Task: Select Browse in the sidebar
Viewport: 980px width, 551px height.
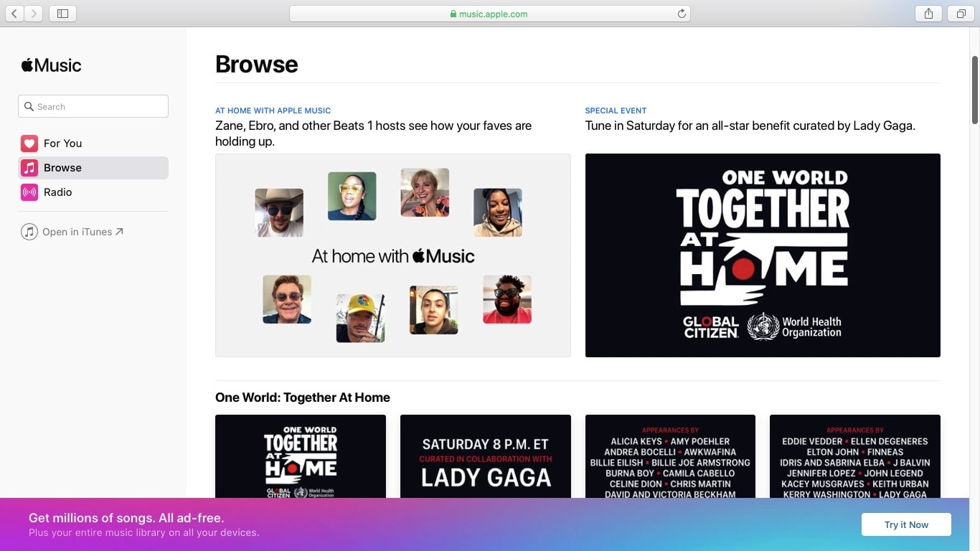Action: 62,168
